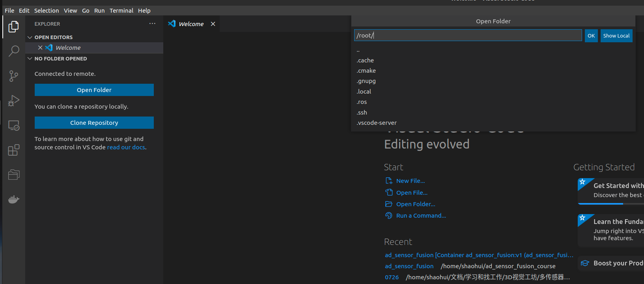Click star badge on Get Started card
The height and width of the screenshot is (284, 644).
(582, 182)
